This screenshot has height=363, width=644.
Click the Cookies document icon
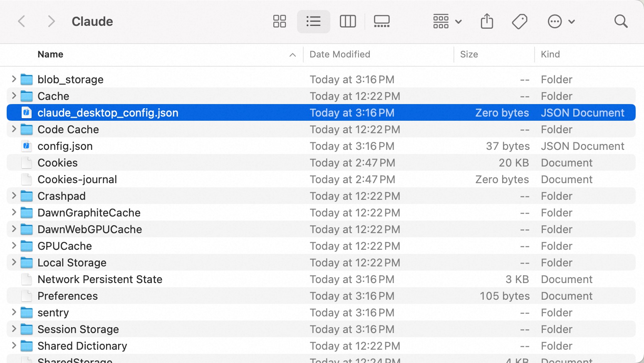pos(27,162)
